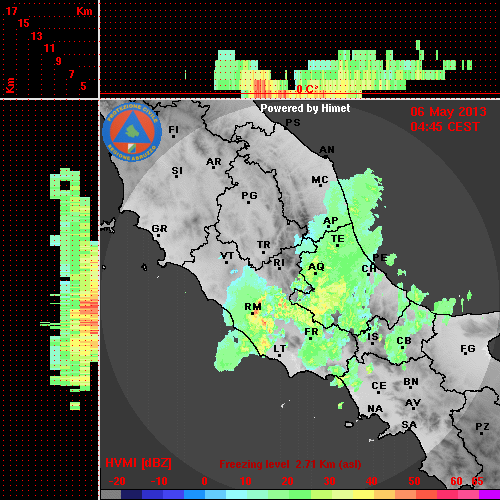Click the Protezione Civile Regione Abruzzo logo

coord(132,132)
